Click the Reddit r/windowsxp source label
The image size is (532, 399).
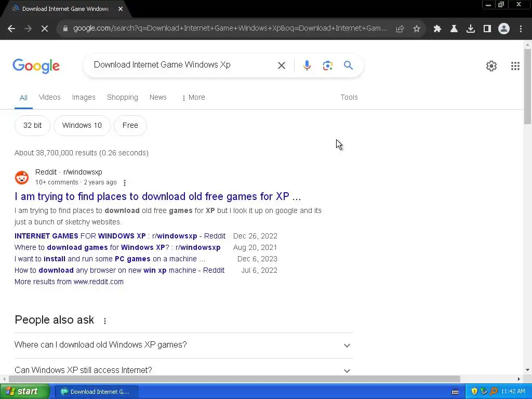point(69,172)
